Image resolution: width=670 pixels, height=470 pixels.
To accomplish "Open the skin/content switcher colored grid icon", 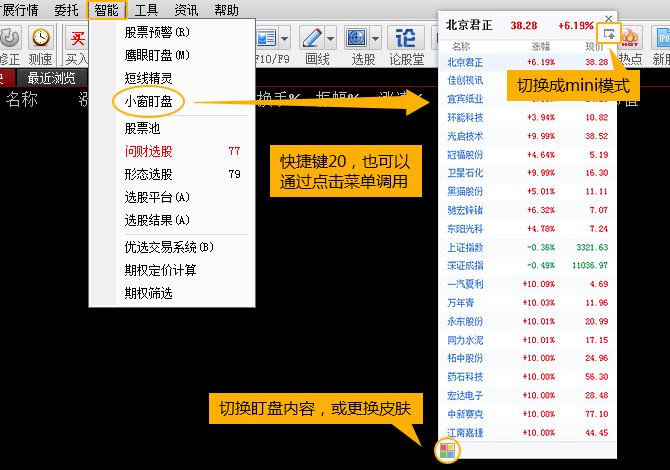I will point(447,450).
